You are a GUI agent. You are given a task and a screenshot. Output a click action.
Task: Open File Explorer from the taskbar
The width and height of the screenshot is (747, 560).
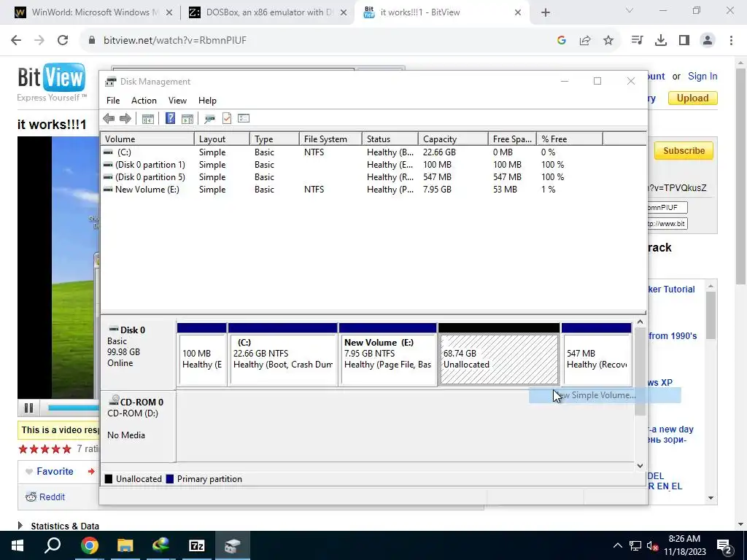coord(125,545)
